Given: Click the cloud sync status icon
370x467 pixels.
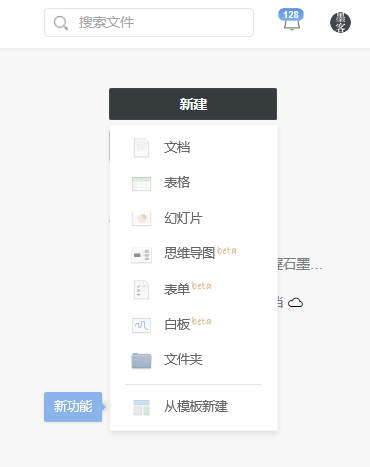Looking at the screenshot, I should (295, 303).
